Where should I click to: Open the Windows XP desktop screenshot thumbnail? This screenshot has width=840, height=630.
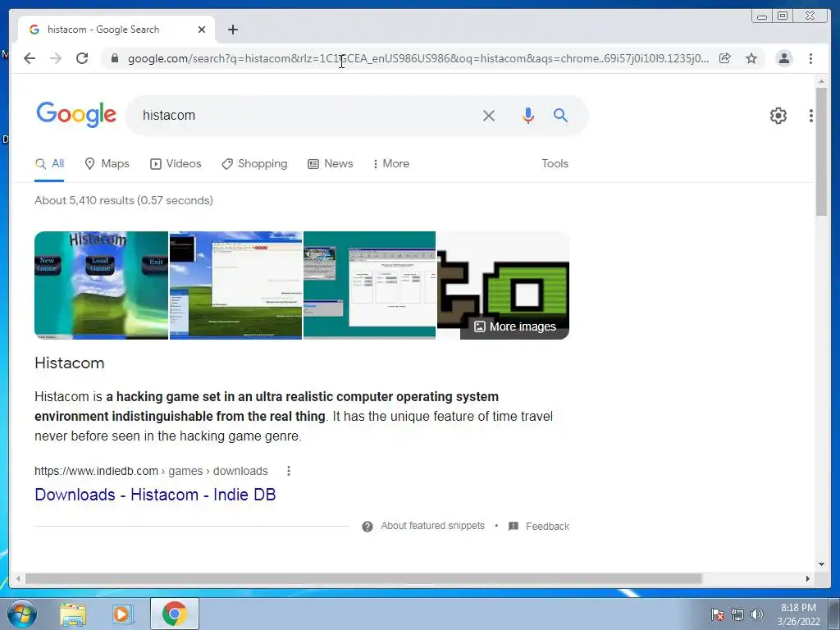pos(235,285)
